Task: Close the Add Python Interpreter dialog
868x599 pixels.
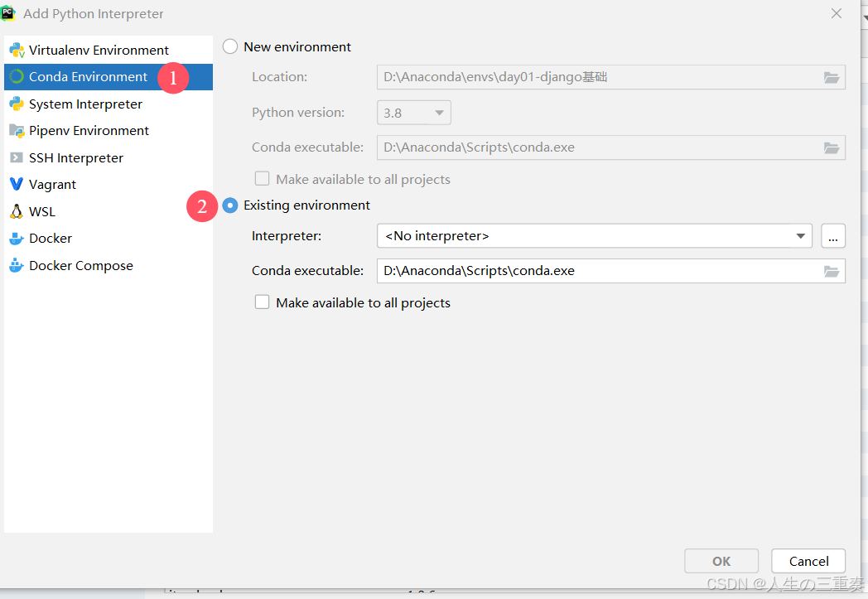Action: pyautogui.click(x=837, y=13)
